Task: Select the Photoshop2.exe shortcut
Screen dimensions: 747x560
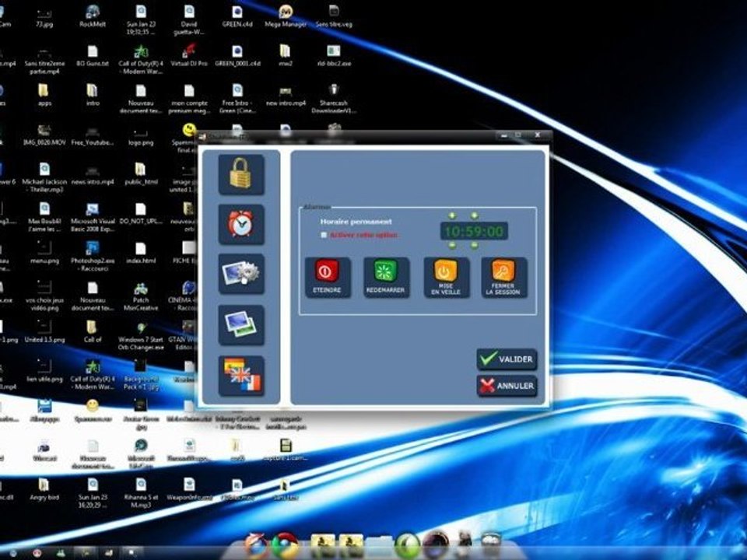Action: click(x=93, y=256)
